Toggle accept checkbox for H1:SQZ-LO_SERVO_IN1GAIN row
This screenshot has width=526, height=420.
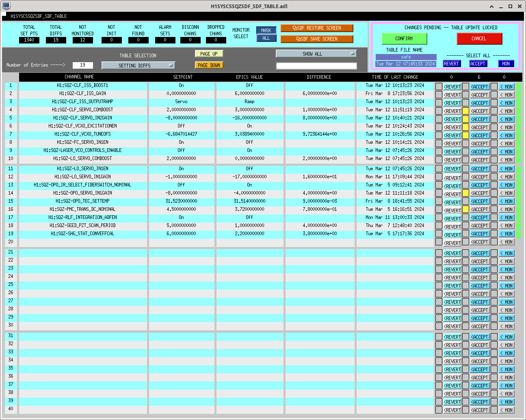[x=465, y=177]
